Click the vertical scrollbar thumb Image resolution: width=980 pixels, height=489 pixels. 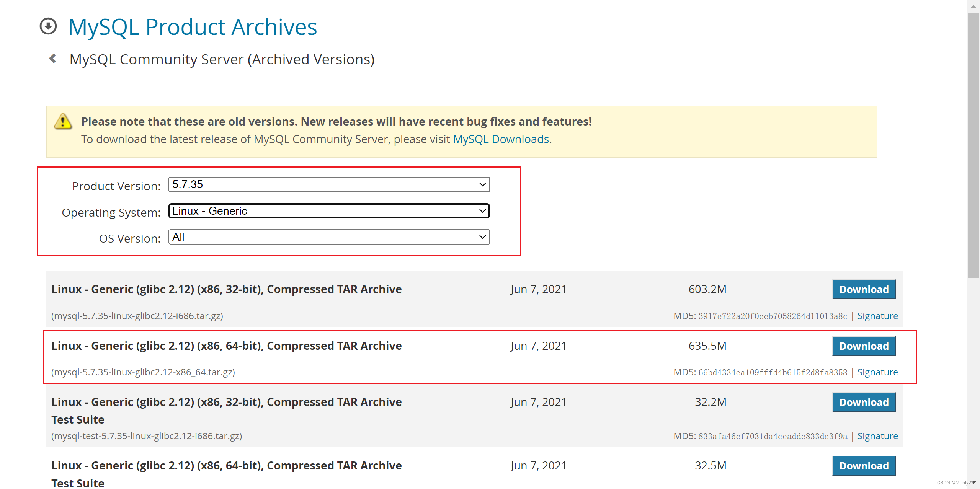point(973,145)
